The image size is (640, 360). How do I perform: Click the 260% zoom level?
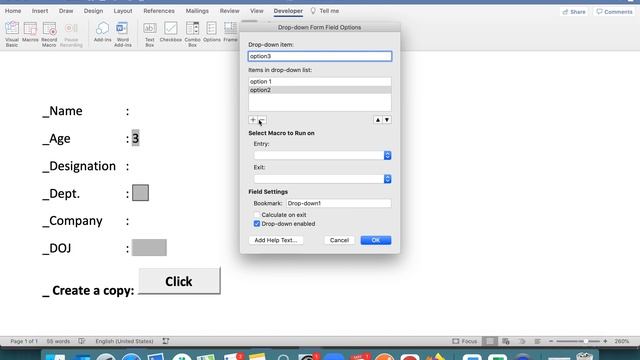[x=622, y=341]
